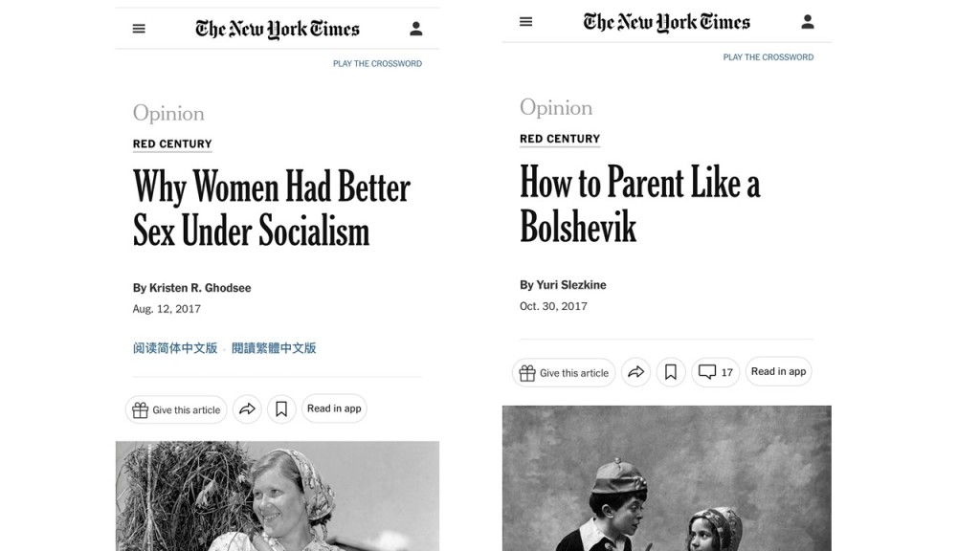The image size is (980, 551).
Task: Open hamburger menu in left article
Action: click(x=139, y=29)
